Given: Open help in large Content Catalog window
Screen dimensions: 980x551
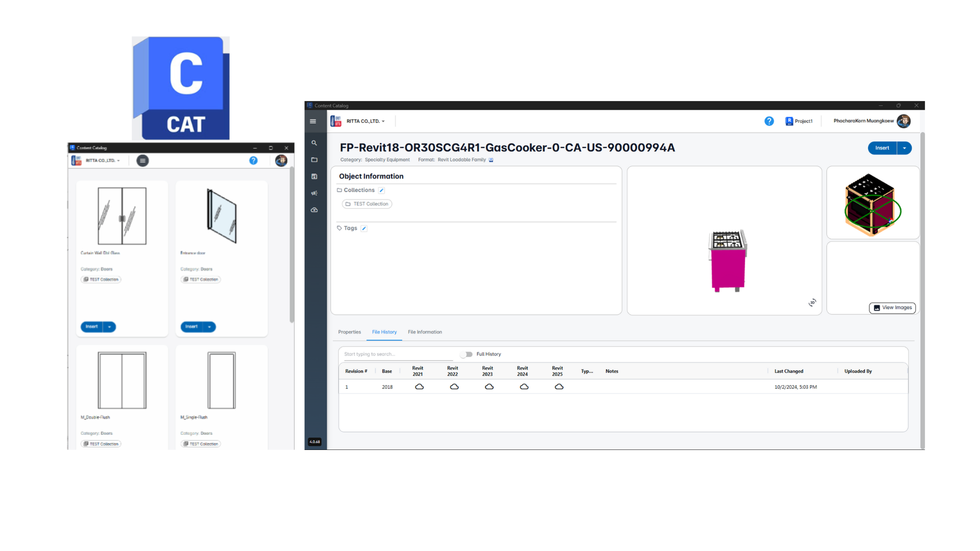Looking at the screenshot, I should 769,121.
